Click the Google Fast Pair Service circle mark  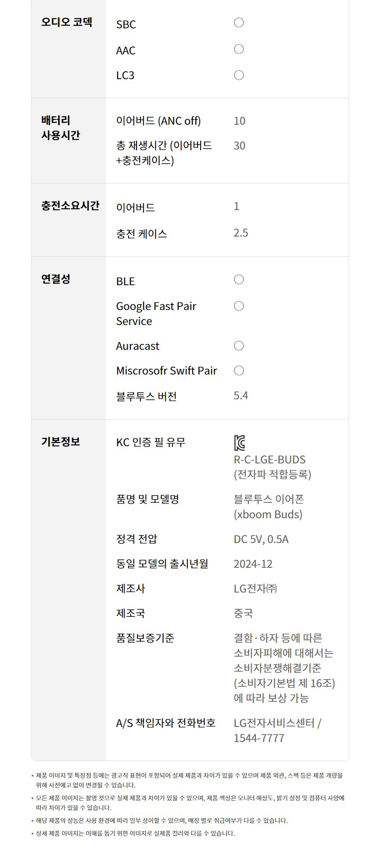pos(239,306)
